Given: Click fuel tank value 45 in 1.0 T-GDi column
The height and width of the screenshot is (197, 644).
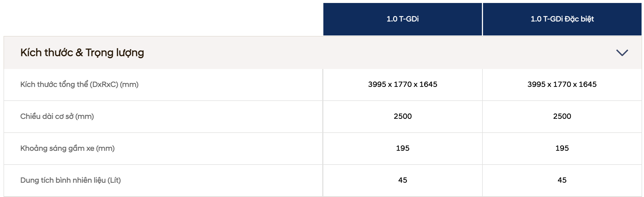Looking at the screenshot, I should pyautogui.click(x=403, y=180).
